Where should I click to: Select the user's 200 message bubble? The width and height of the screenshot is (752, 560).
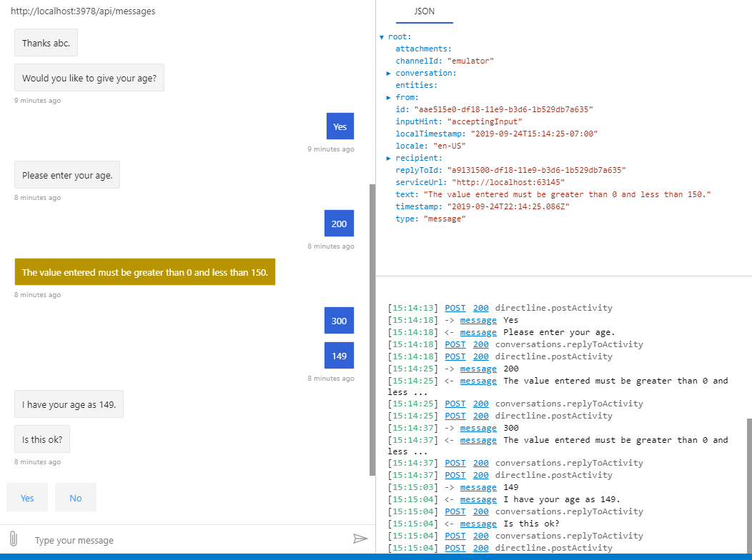[x=339, y=224]
